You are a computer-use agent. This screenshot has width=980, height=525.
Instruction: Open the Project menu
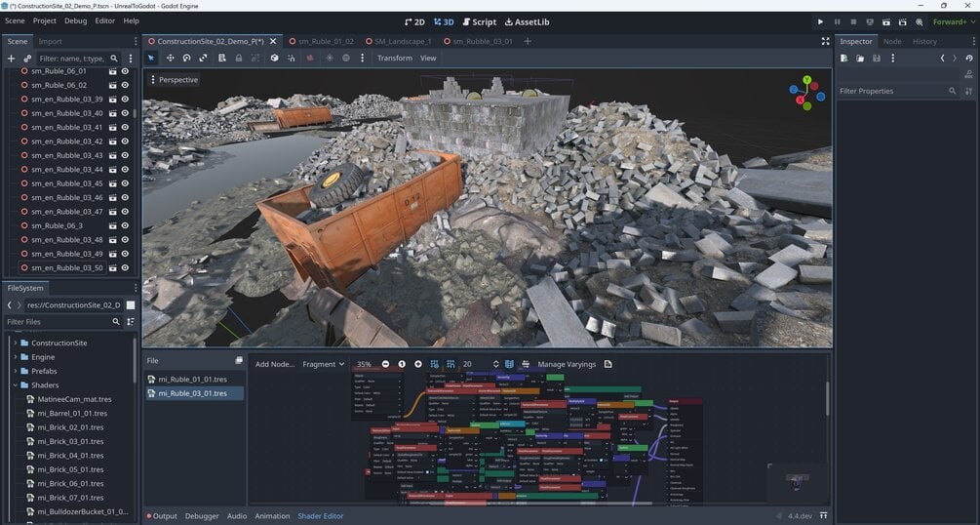click(45, 20)
